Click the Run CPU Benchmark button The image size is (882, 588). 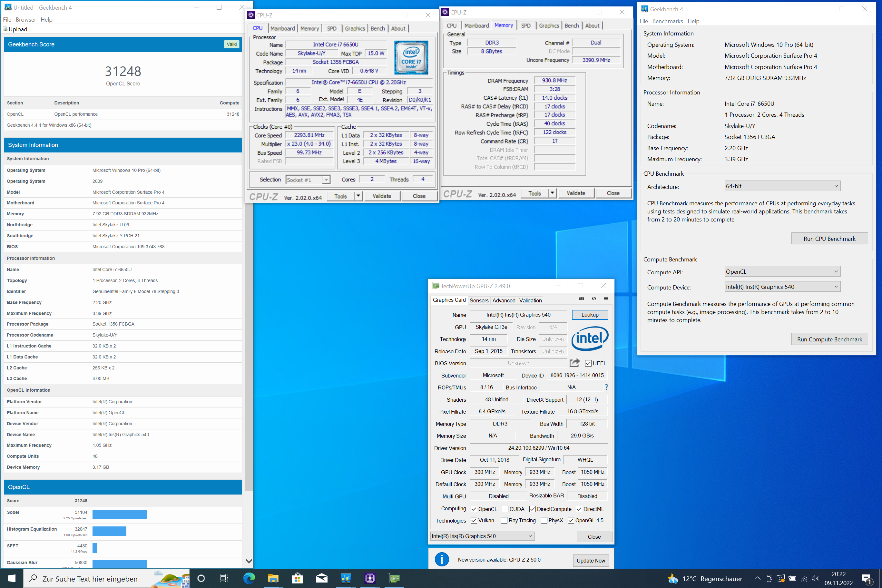[x=829, y=239]
